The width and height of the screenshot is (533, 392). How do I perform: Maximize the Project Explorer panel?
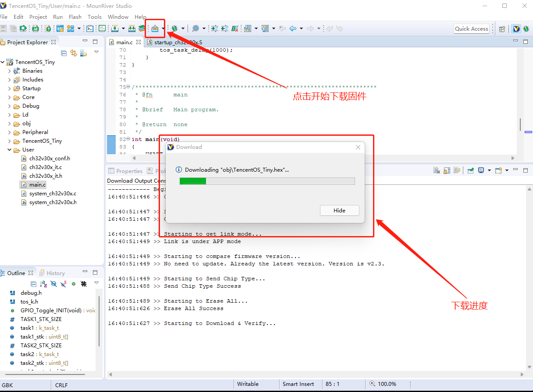95,42
